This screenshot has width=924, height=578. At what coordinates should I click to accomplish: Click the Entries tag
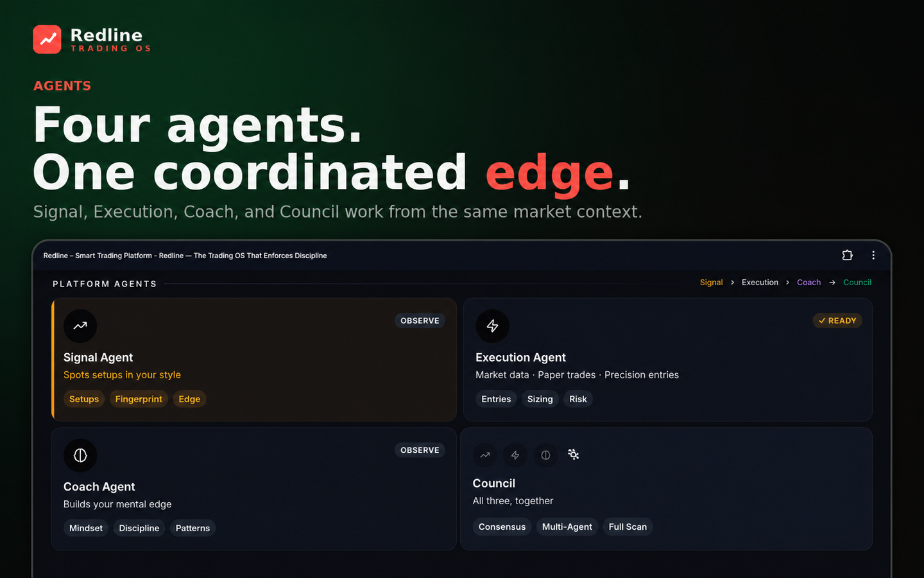point(496,399)
